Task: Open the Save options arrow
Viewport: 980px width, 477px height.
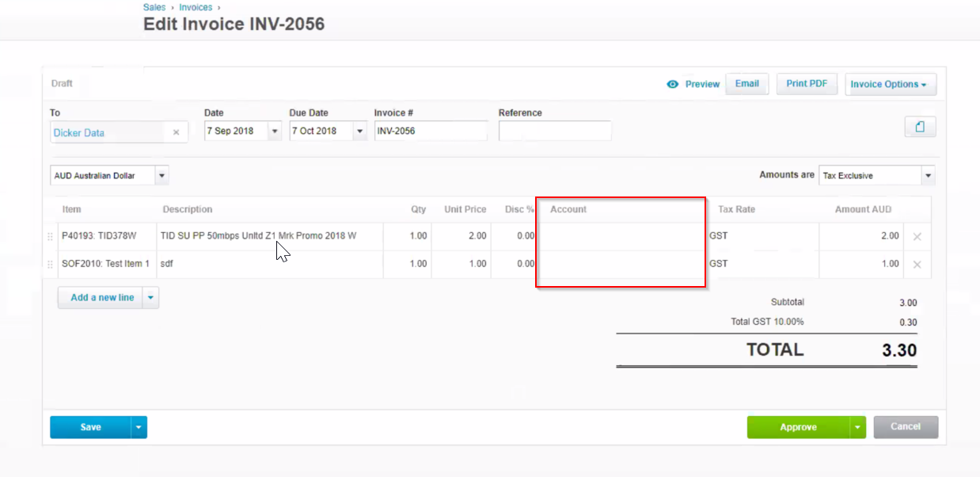Action: click(x=139, y=427)
